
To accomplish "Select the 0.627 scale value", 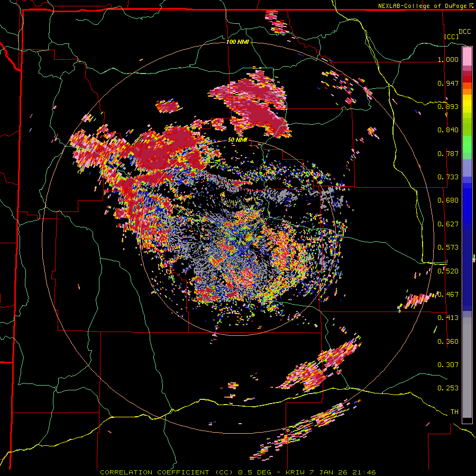I will (x=448, y=224).
